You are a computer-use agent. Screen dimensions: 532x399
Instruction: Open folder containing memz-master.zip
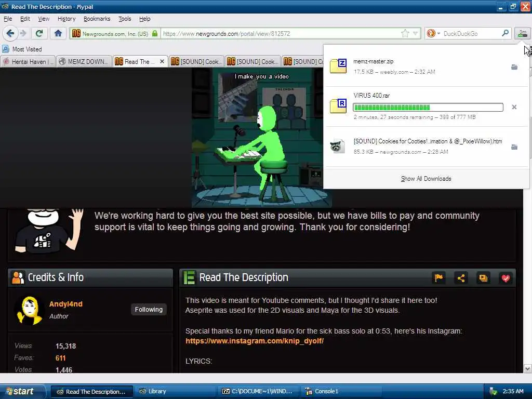coord(514,67)
